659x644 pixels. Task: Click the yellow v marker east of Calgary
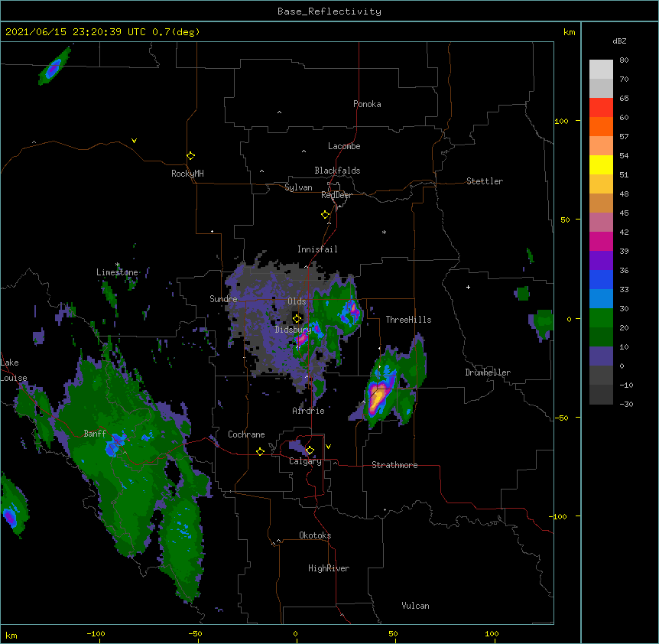click(x=328, y=447)
